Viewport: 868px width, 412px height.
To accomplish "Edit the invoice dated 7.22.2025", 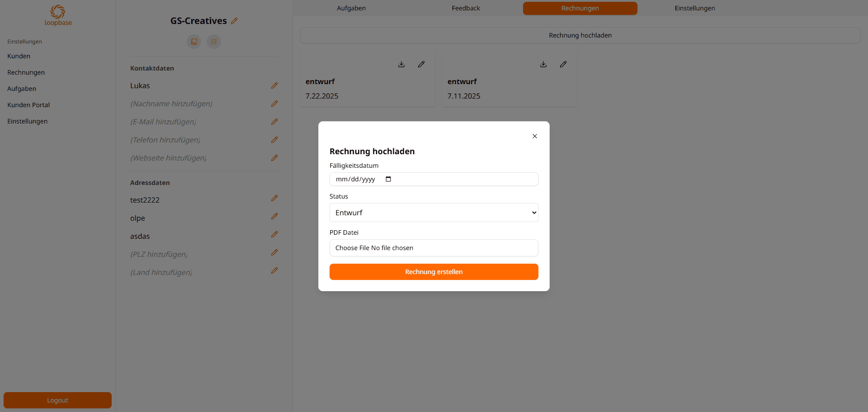I will 421,64.
